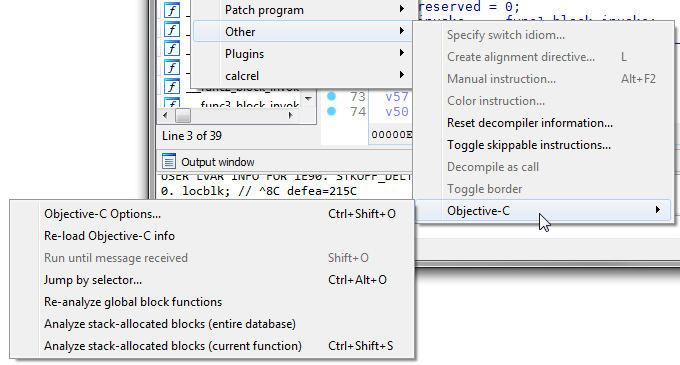This screenshot has width=680, height=365.
Task: Click the functions list scroll-down arrow
Action: (308, 99)
